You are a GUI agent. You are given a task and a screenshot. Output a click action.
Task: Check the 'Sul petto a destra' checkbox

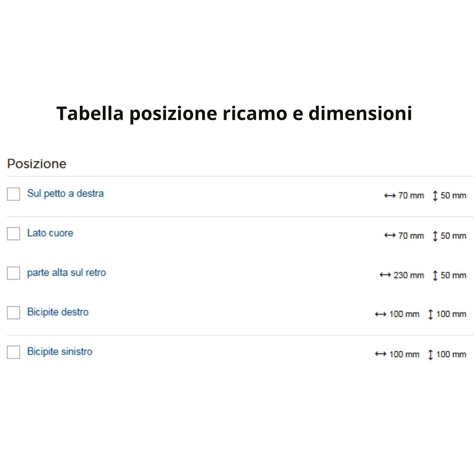coord(14,194)
